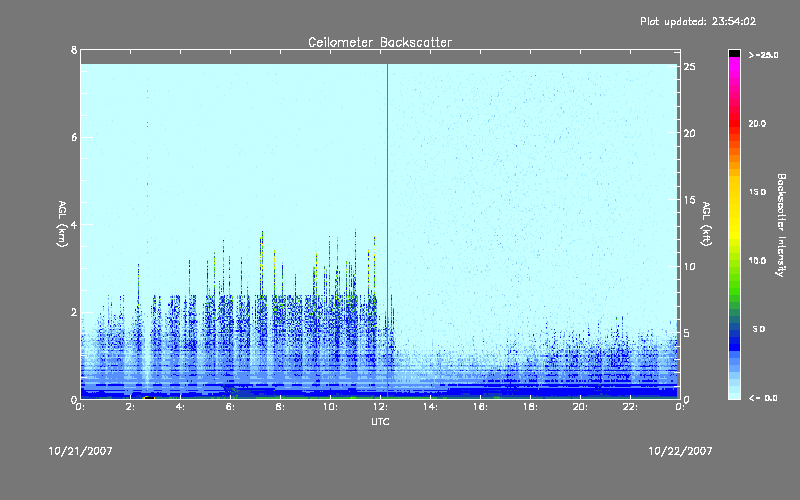Click the 2 km label on the left axis

click(74, 312)
